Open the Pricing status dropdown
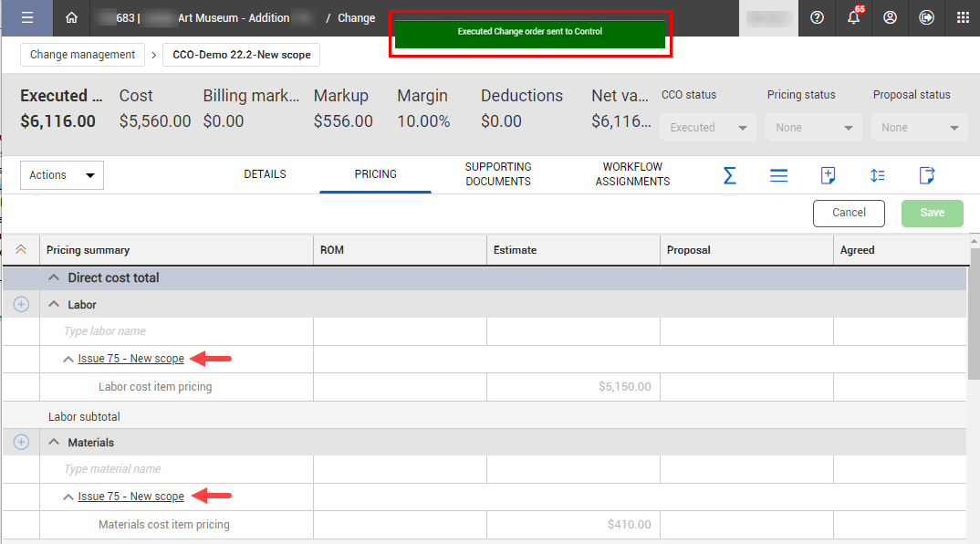 coord(814,128)
